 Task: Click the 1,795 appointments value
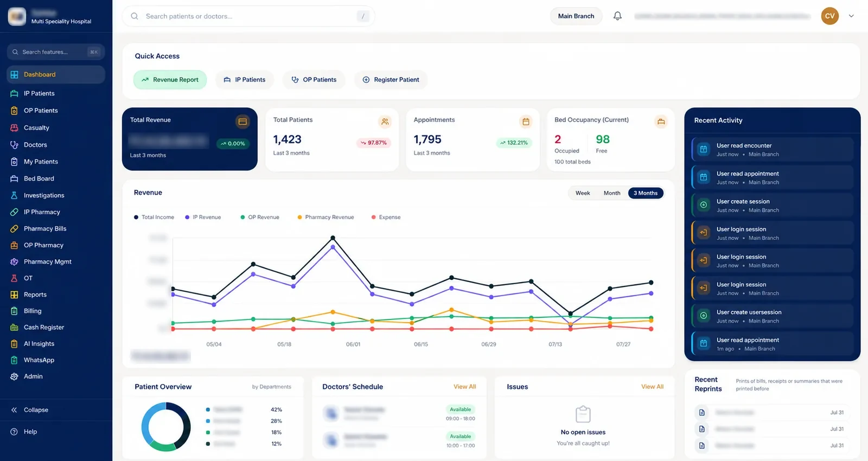point(427,139)
